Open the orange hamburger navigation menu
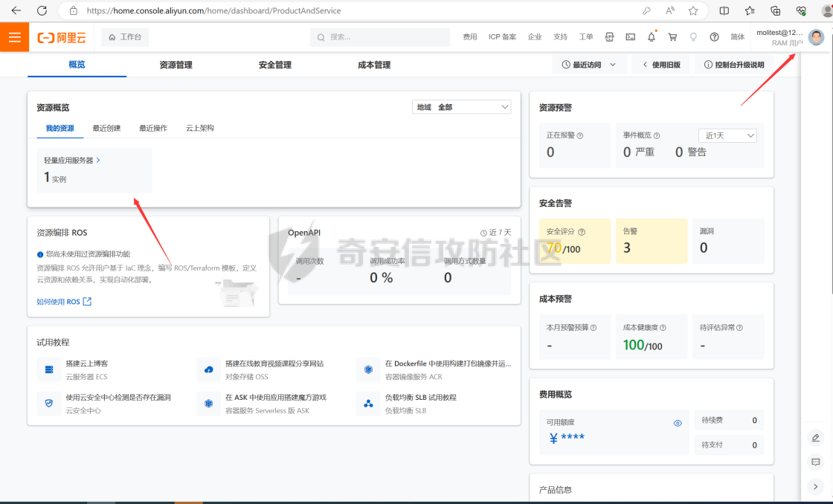 coord(14,37)
